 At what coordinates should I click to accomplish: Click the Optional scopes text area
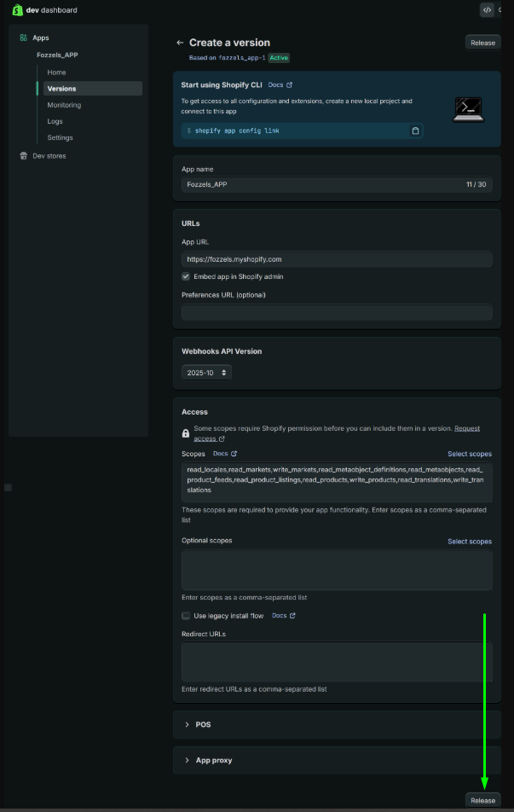(x=337, y=570)
